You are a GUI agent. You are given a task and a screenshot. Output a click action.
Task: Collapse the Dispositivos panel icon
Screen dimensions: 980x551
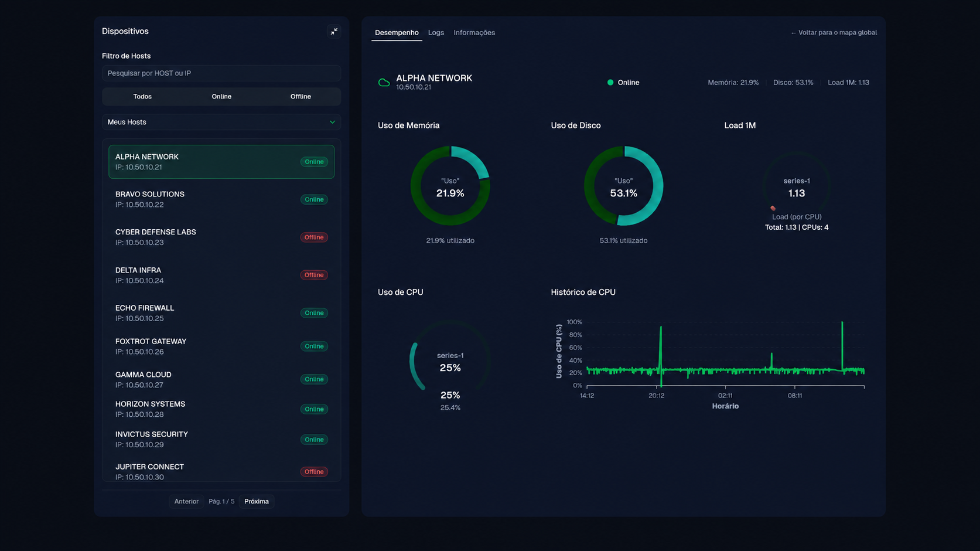(x=334, y=32)
